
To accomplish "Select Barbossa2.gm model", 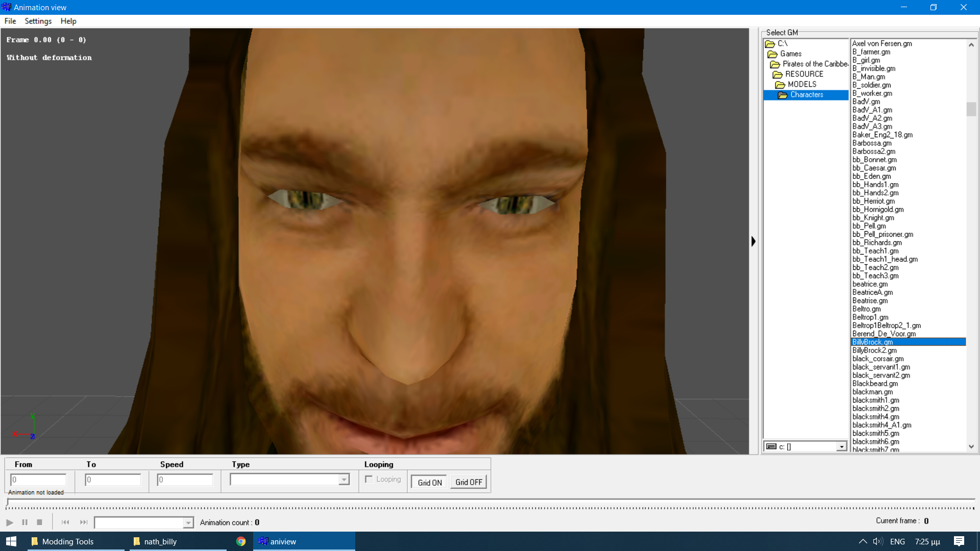I will 874,152.
